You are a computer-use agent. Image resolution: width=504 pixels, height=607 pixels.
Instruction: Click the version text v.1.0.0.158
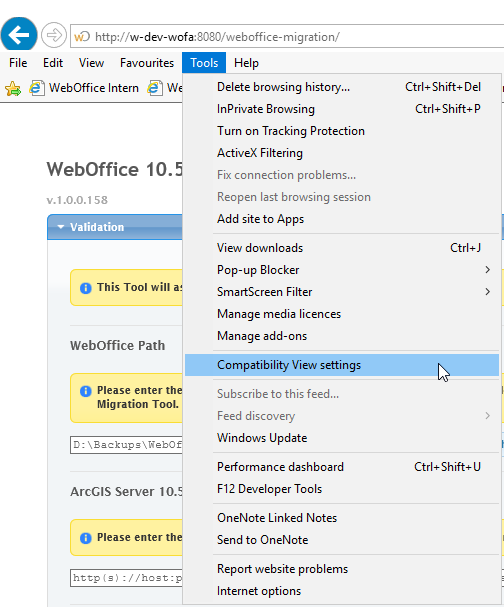(x=77, y=200)
